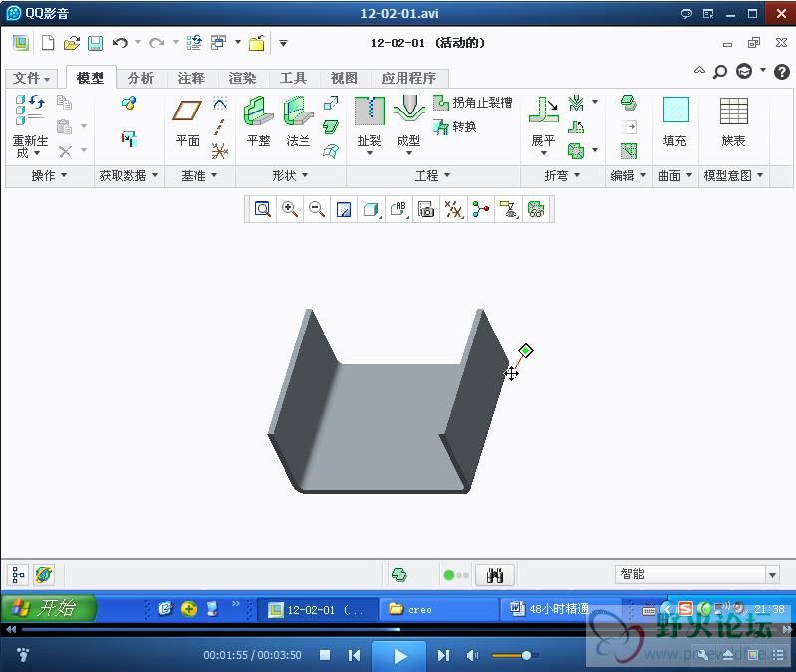
Task: Click the Repaint screen icon
Action: 344,209
